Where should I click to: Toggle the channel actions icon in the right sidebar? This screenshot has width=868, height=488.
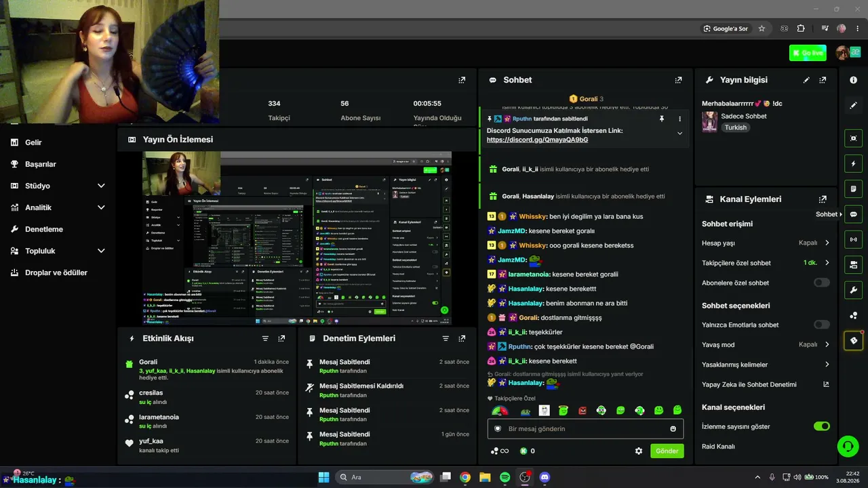click(853, 264)
